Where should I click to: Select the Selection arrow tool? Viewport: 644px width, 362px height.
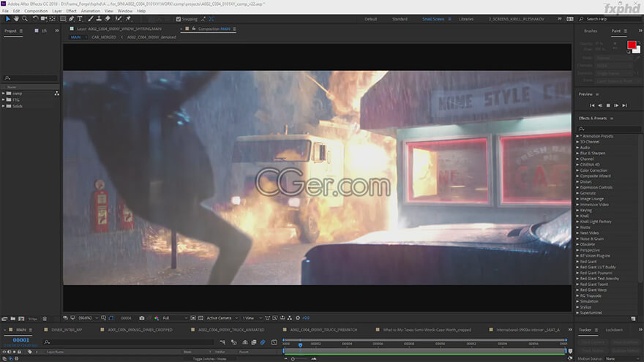8,19
